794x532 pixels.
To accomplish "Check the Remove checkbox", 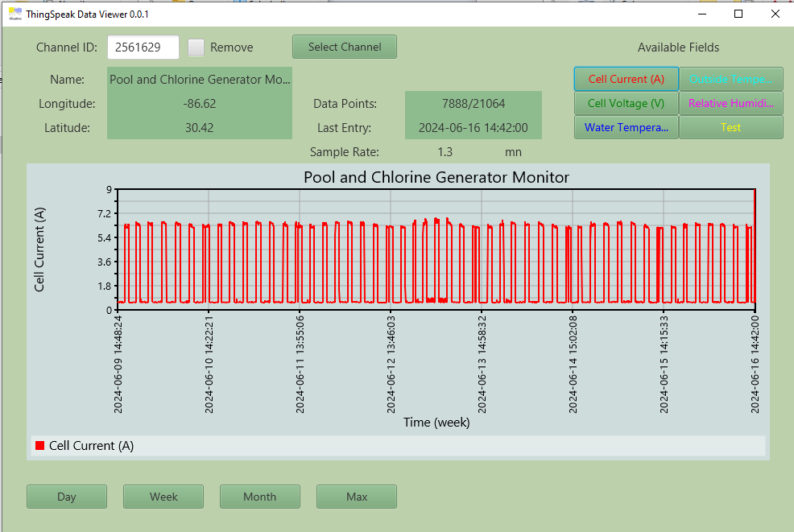I will pos(196,47).
